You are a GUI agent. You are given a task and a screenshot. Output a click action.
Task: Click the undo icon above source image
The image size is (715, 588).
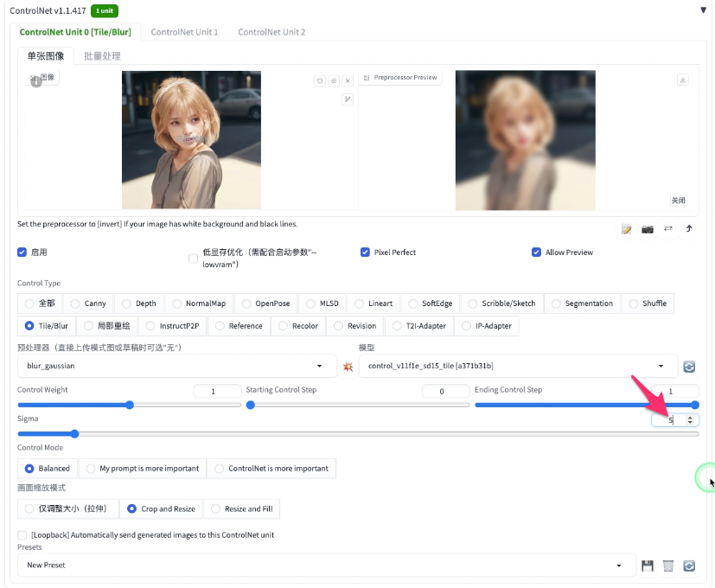320,80
